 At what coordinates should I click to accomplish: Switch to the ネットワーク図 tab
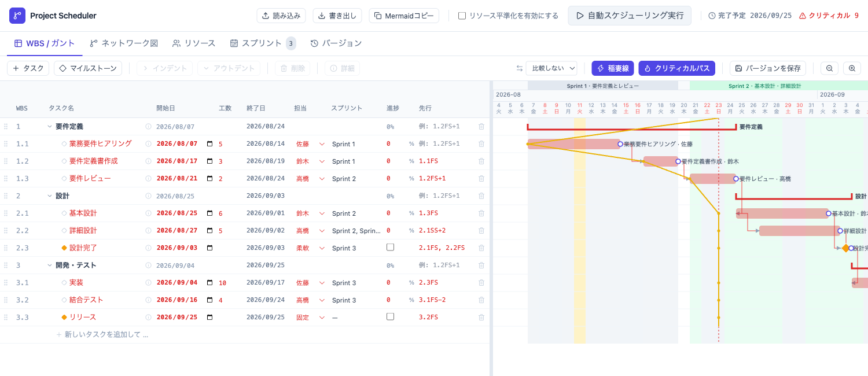124,43
